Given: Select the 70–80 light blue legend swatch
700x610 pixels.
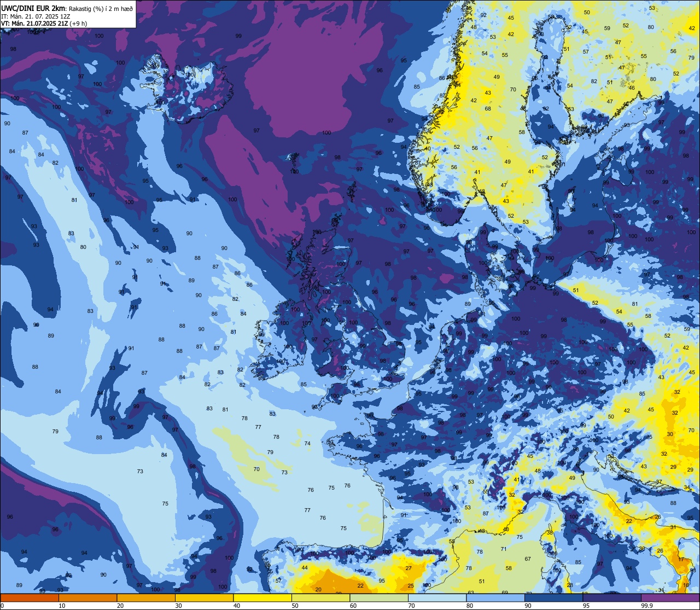Looking at the screenshot, I should pos(437,597).
